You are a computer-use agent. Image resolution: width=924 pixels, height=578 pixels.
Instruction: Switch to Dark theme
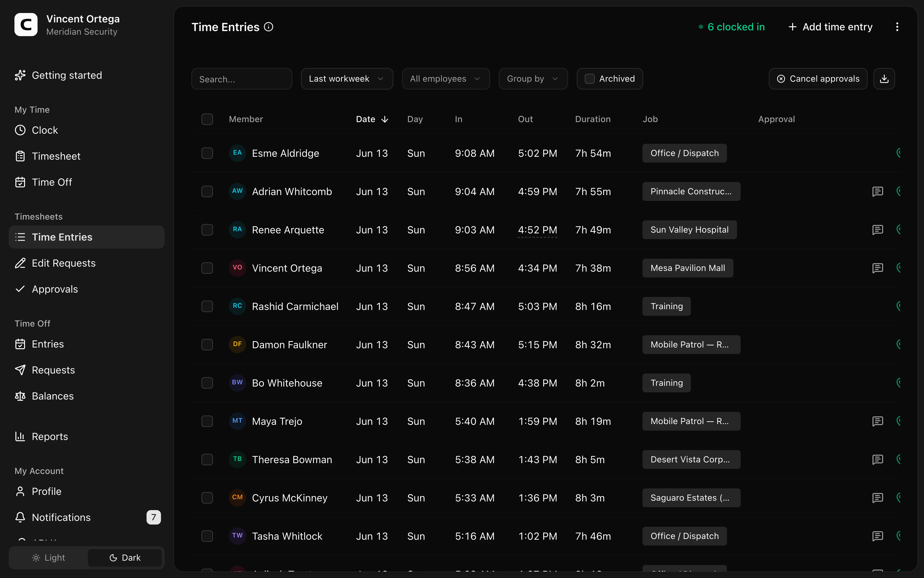pyautogui.click(x=125, y=558)
